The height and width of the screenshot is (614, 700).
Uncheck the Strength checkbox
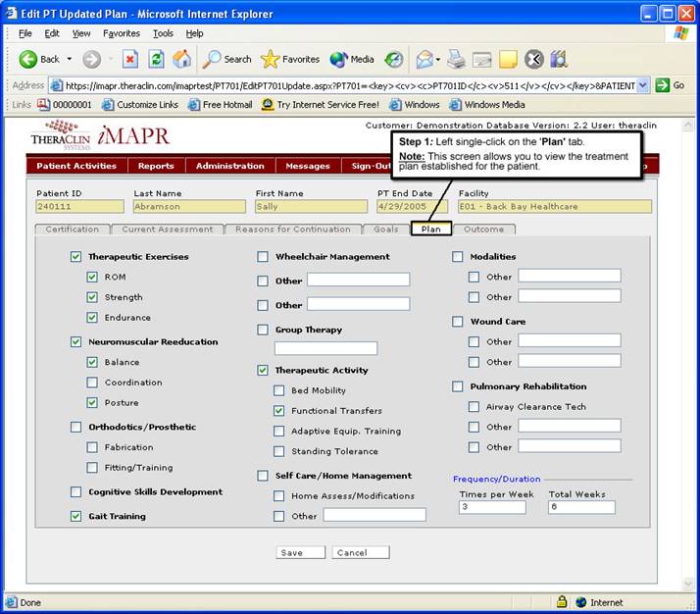(92, 297)
